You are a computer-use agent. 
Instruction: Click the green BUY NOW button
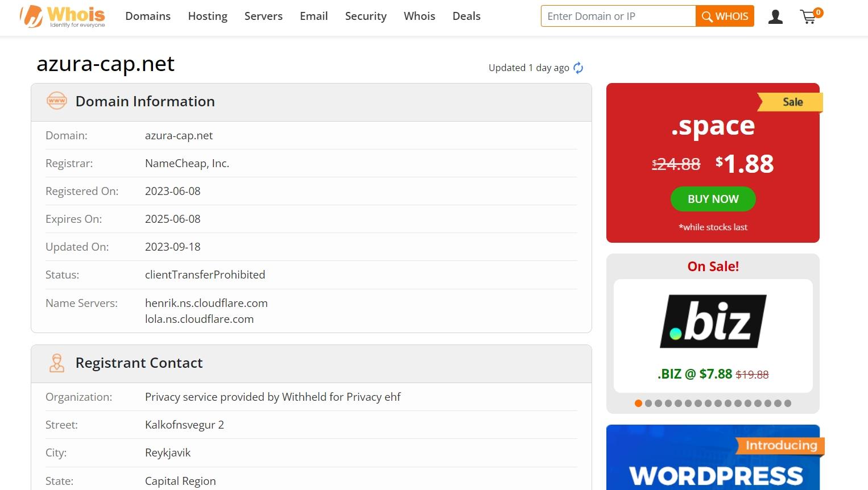point(713,199)
